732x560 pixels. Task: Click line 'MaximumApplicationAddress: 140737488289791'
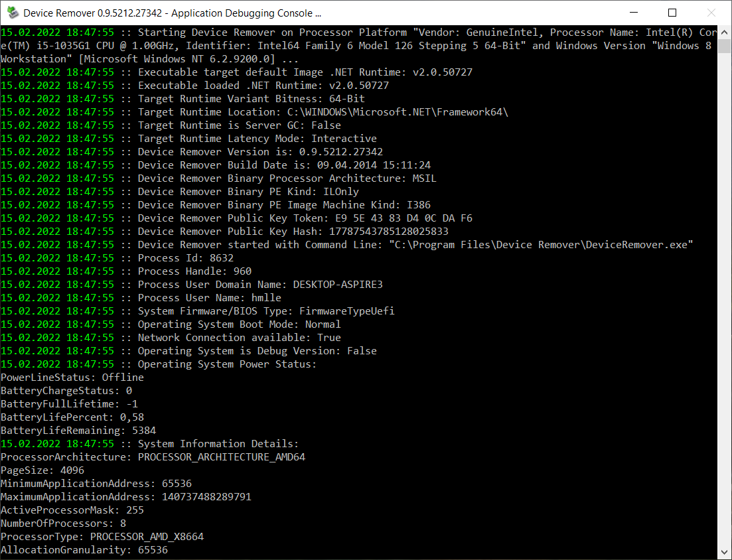click(126, 497)
